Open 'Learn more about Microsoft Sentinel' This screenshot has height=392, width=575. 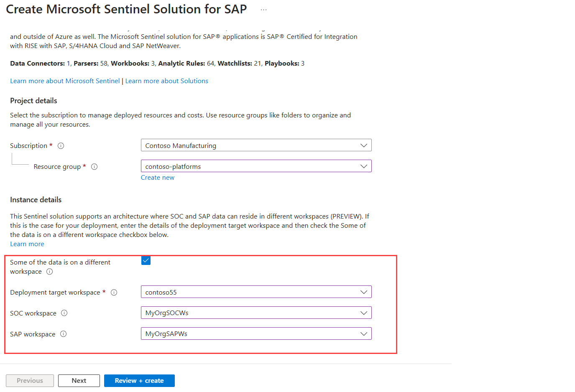[64, 81]
